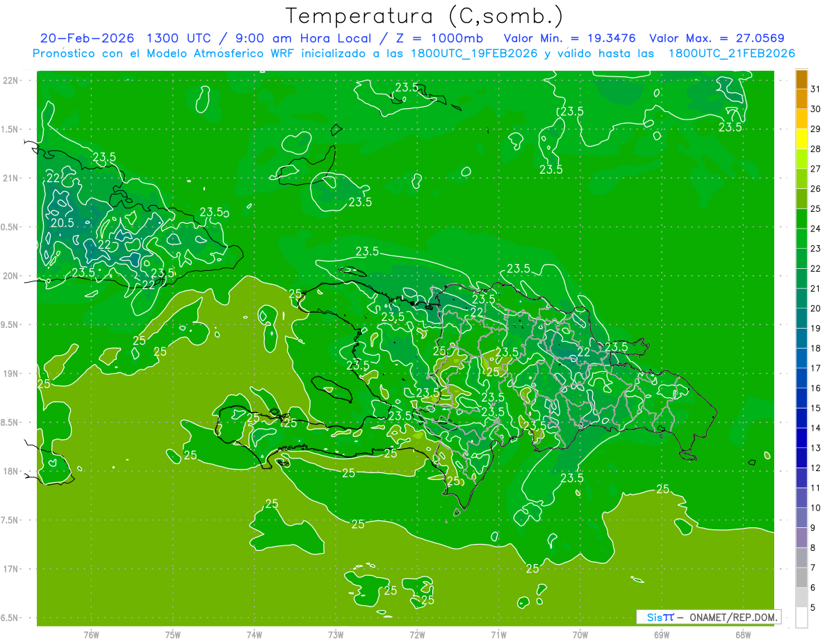Click color scale value 20
834x644 pixels.
point(816,308)
